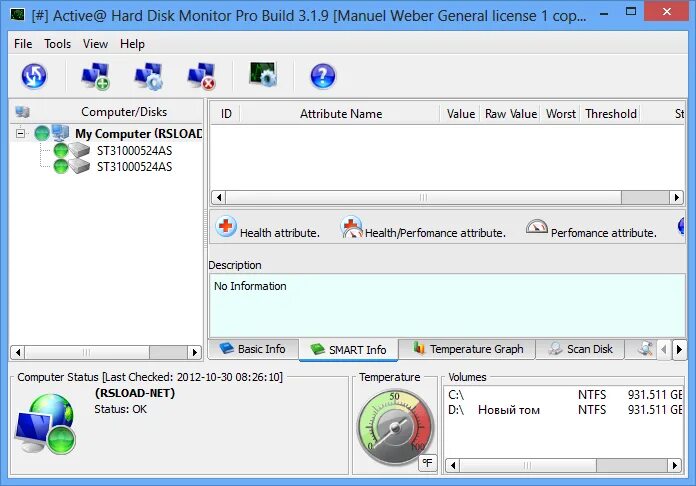Screen dimensions: 696x486
Task: Click the Add remote computer icon
Action: [x=95, y=76]
